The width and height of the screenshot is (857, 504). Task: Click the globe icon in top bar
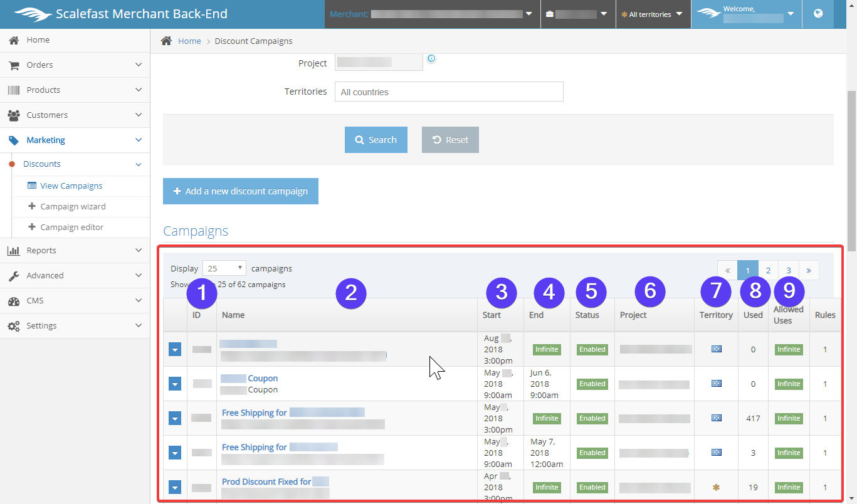coord(818,13)
